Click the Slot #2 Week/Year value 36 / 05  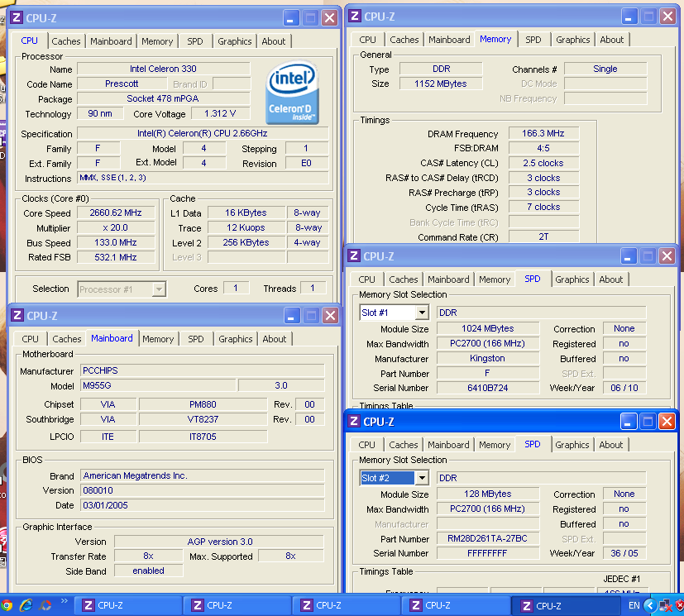tap(624, 553)
